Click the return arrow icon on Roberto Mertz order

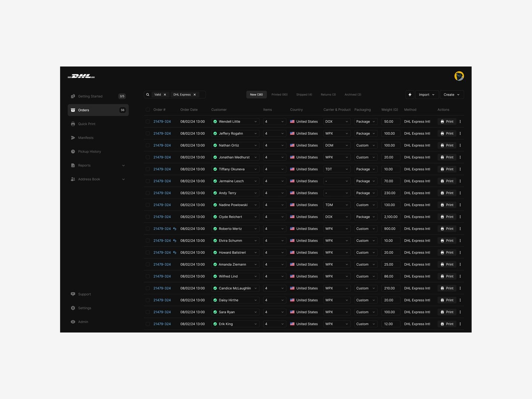(175, 229)
